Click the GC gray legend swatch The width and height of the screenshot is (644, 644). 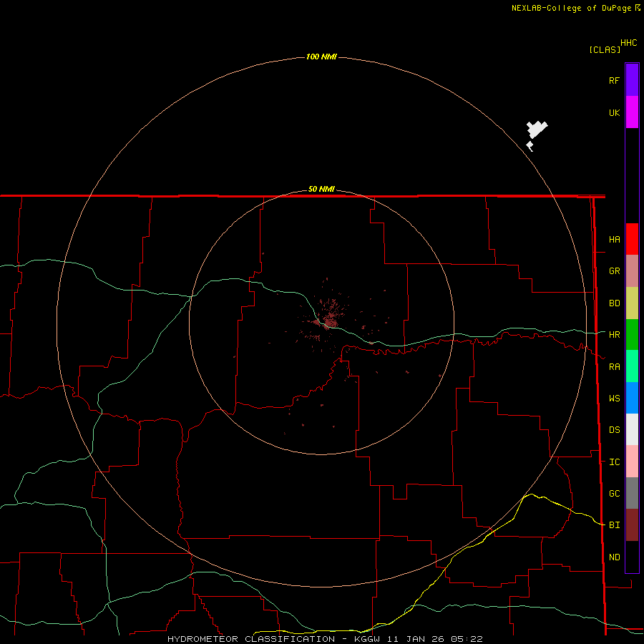[x=632, y=493]
